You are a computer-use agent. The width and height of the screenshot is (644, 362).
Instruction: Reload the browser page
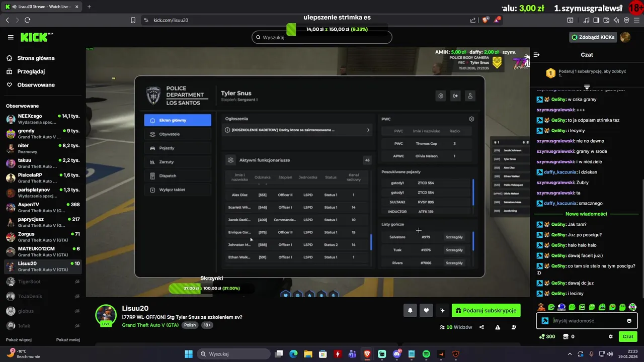click(x=27, y=20)
